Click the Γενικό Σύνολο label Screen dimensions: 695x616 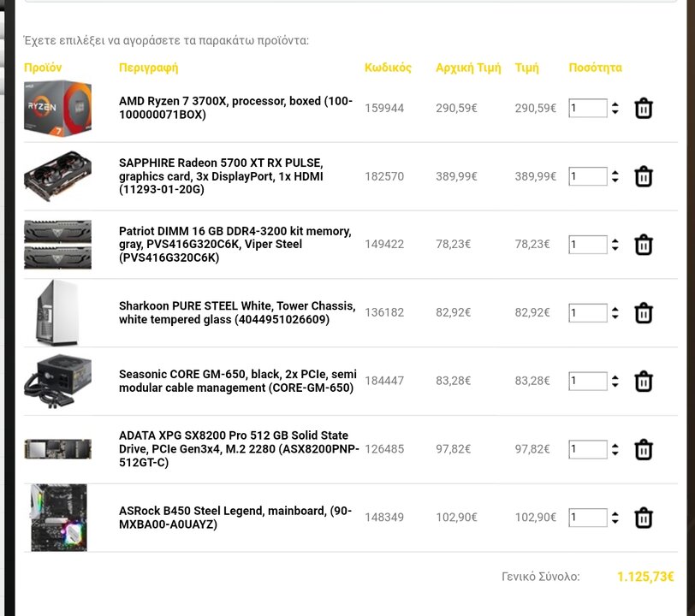pyautogui.click(x=540, y=577)
